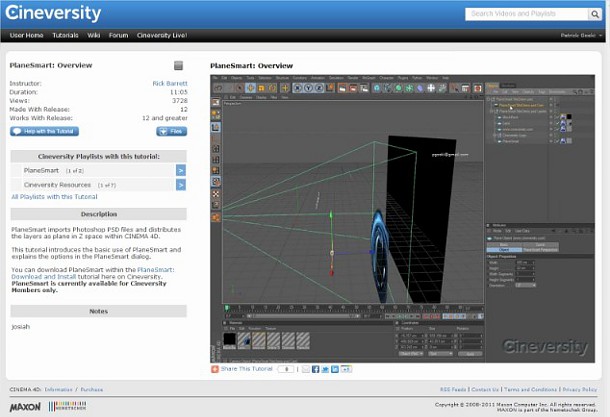Click the Files download button
The image size is (610, 417).
172,131
